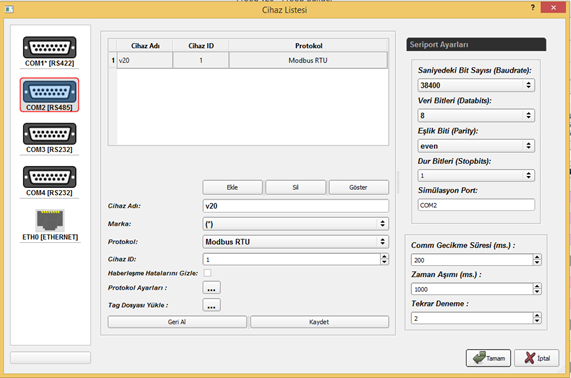The height and width of the screenshot is (378, 571).
Task: Open the ETH0 Ethernet port
Action: pos(50,225)
